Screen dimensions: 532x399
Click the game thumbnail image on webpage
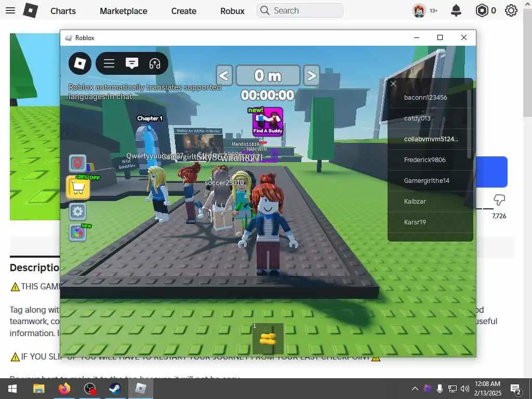click(x=35, y=127)
